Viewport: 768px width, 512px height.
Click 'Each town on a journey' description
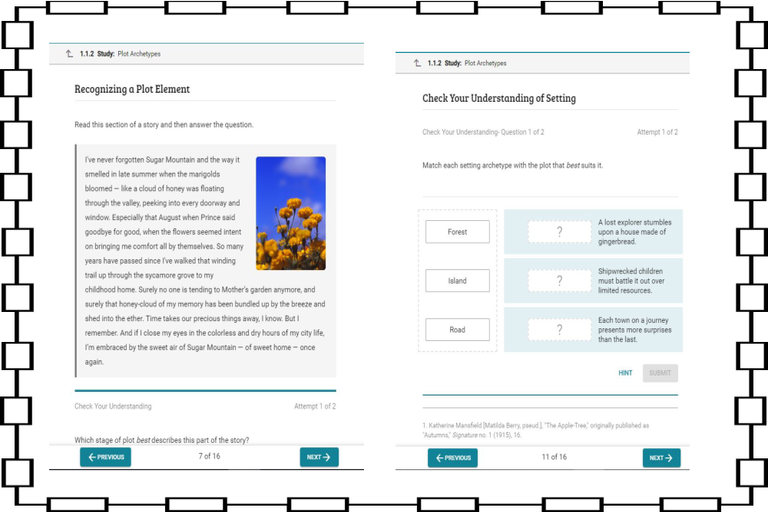(x=634, y=330)
